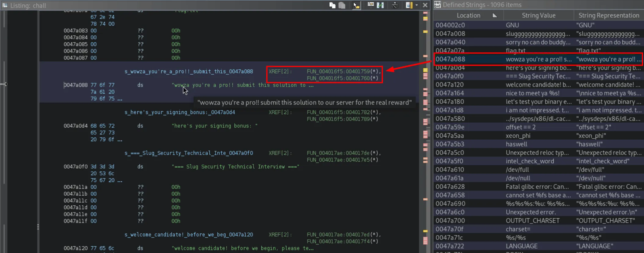
Task: Expand the dropdown arrow beside margin icon
Action: click(x=417, y=5)
